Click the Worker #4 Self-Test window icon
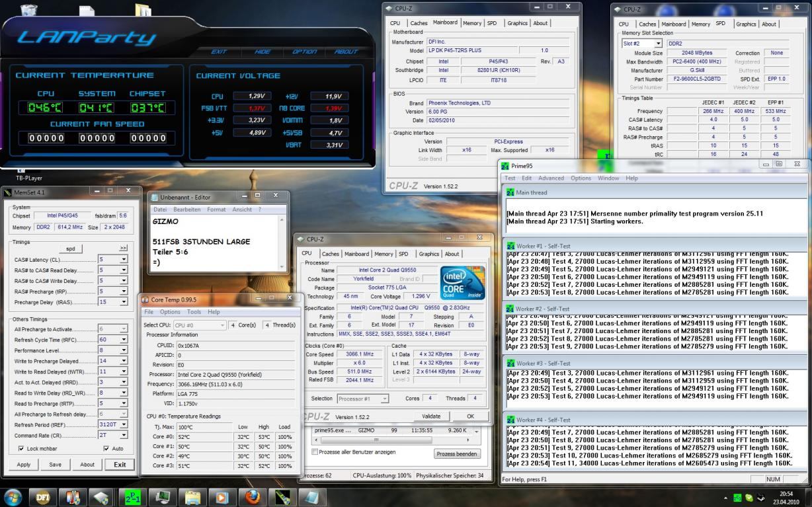Viewport: 812px width, 507px height. tap(510, 420)
